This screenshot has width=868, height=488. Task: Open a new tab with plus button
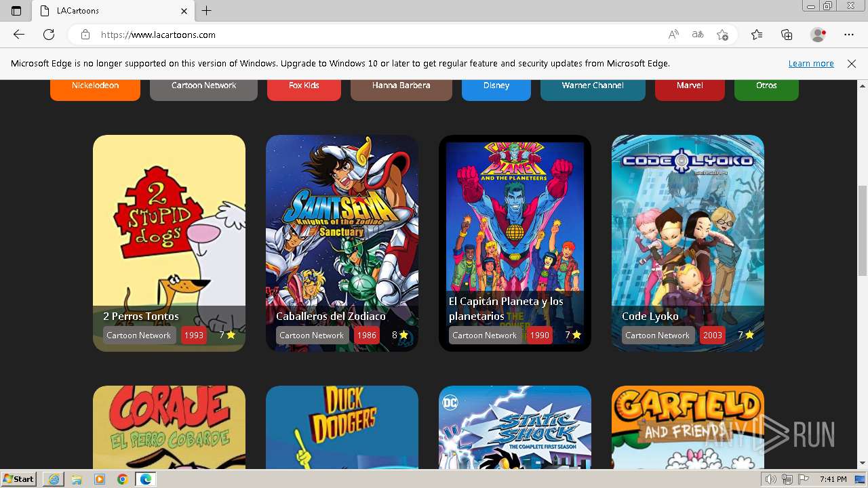(x=207, y=11)
